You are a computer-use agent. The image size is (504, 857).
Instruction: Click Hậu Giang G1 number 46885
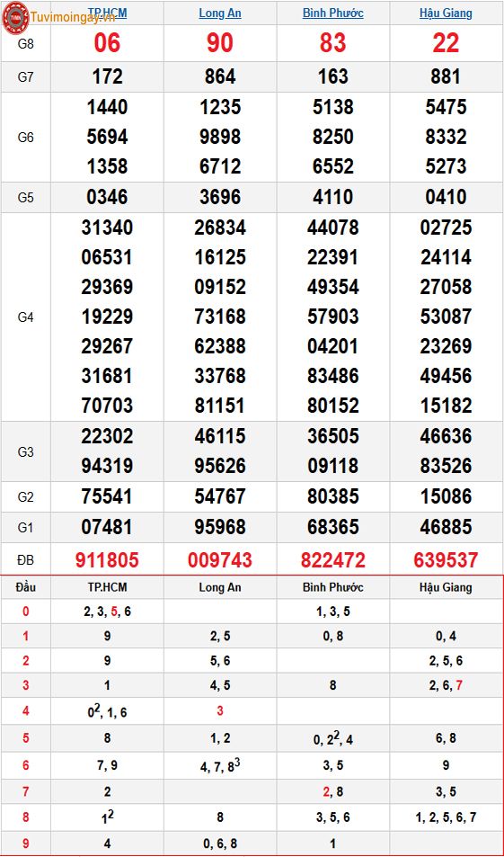(447, 527)
